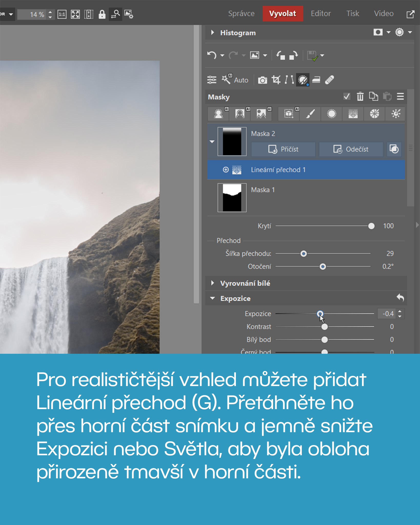
Task: Click the Přičíst button
Action: point(283,149)
